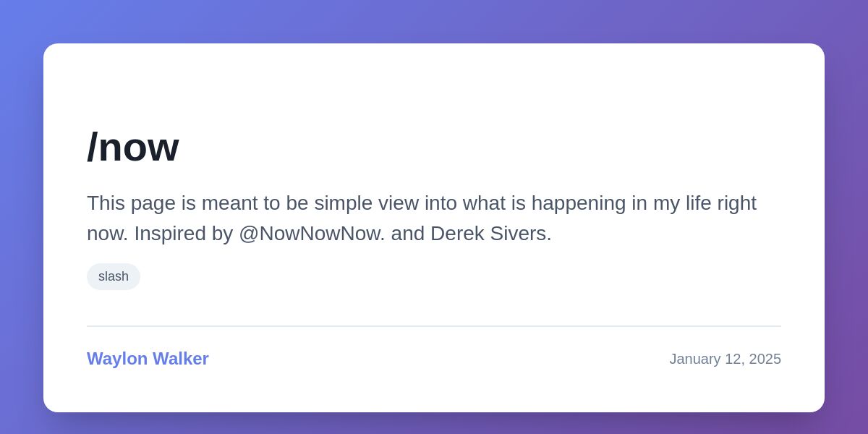Click the word "Waylon" in the footer
This screenshot has width=868, height=434.
coord(117,359)
